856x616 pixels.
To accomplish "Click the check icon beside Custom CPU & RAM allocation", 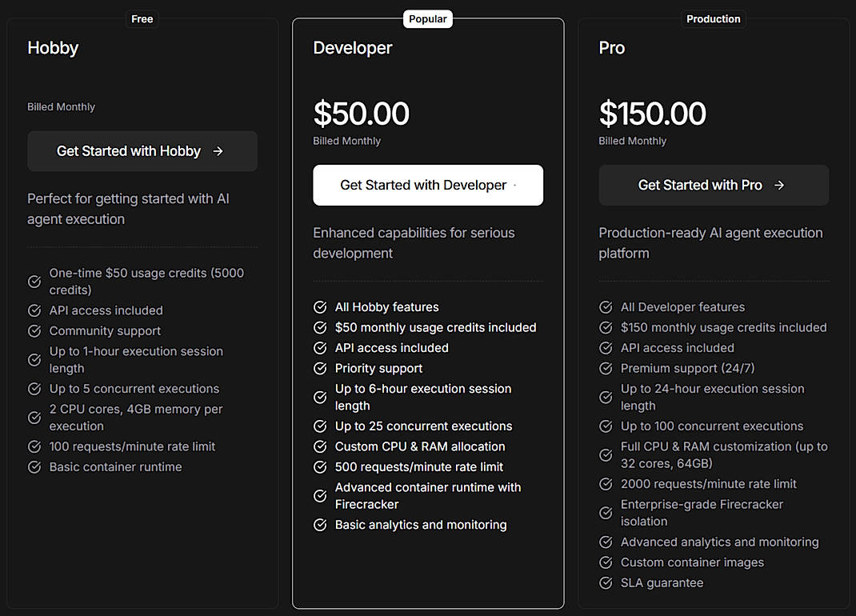I will tap(320, 446).
